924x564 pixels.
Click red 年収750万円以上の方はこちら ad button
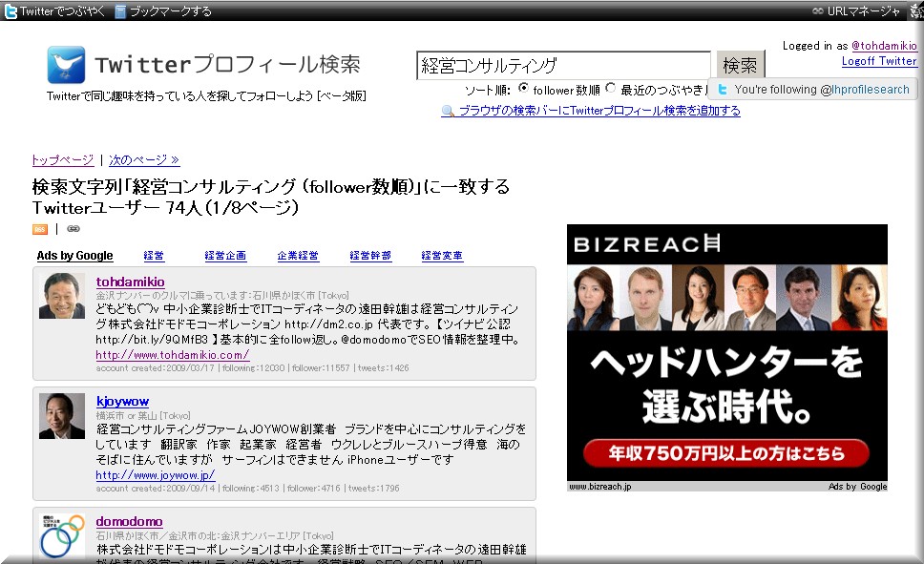tap(726, 452)
